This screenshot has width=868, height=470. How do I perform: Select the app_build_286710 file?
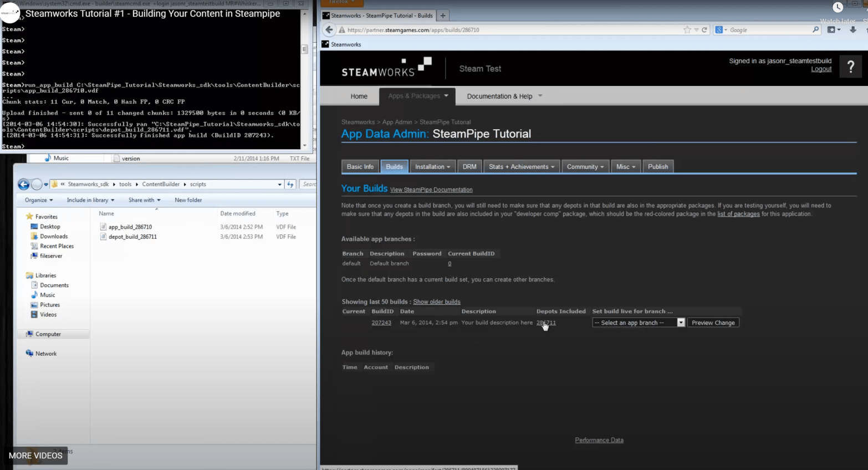coord(130,227)
